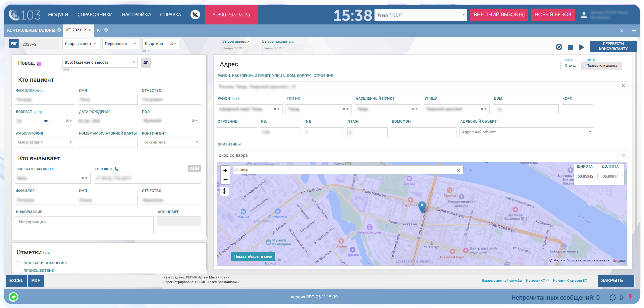644x308 pixels.
Task: Expand the Повод 85Б: Падение с высоты dropdown
Action: point(100,62)
